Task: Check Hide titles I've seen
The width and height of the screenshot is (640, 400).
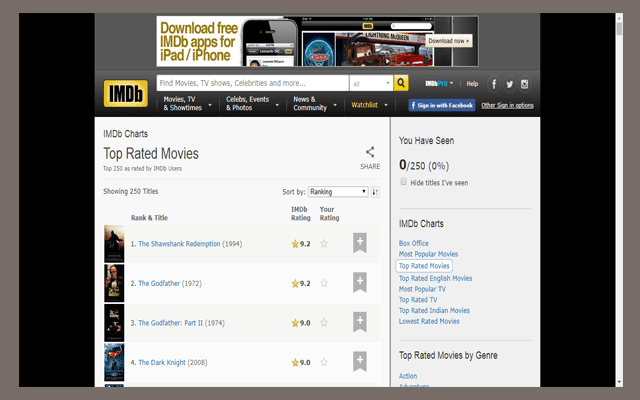Action: point(404,183)
